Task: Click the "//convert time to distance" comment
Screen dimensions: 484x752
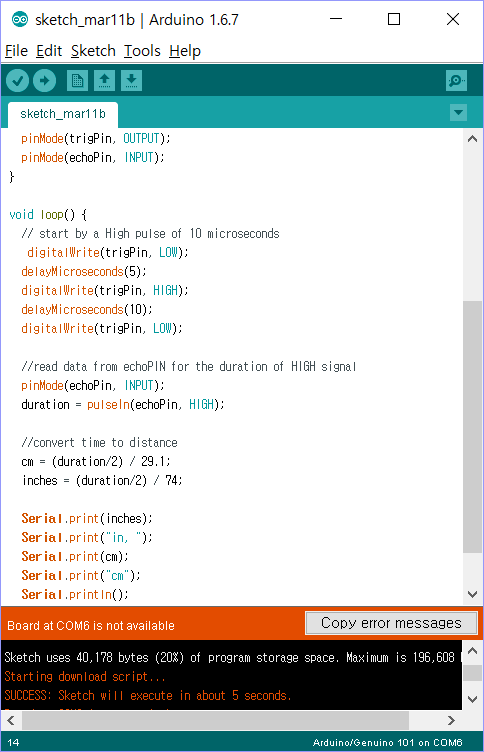Action: [99, 443]
